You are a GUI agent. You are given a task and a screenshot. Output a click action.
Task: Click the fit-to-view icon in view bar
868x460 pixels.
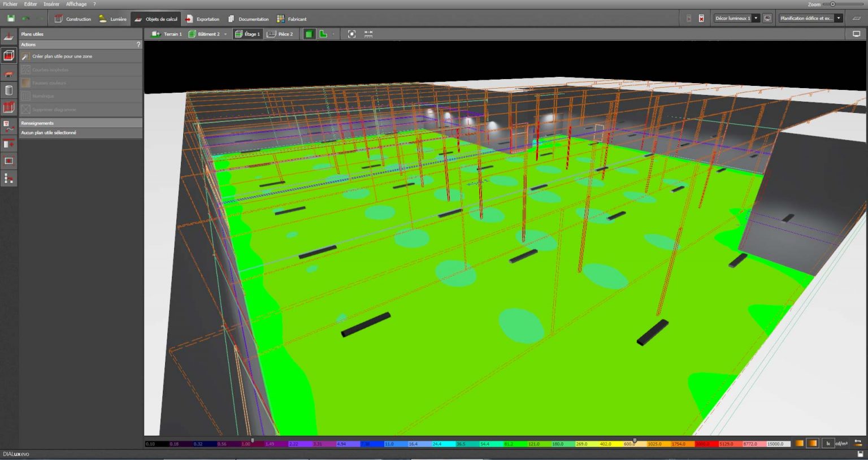[351, 34]
